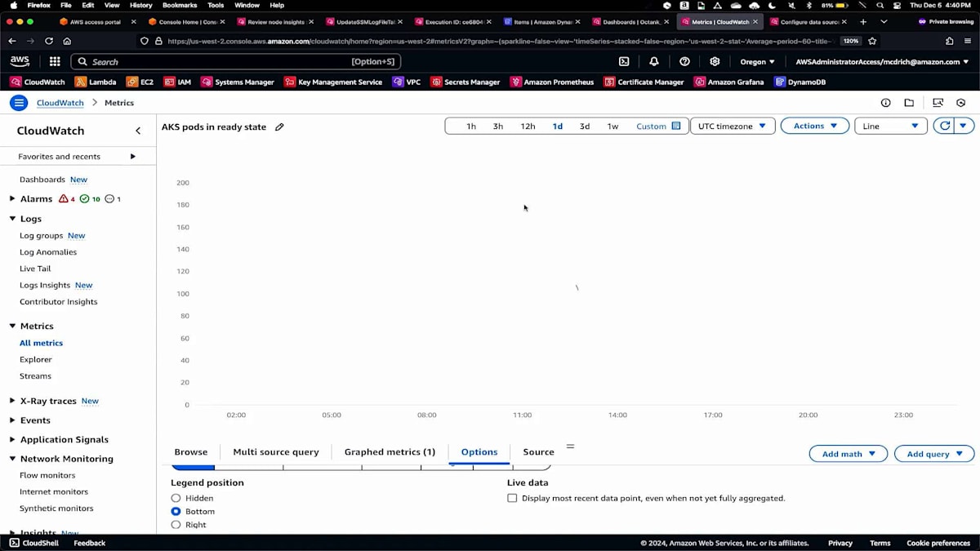Set time range to 12h

528,127
